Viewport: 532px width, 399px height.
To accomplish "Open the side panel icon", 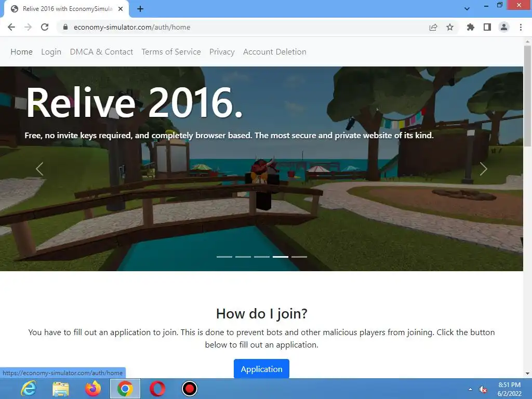I will pyautogui.click(x=487, y=27).
